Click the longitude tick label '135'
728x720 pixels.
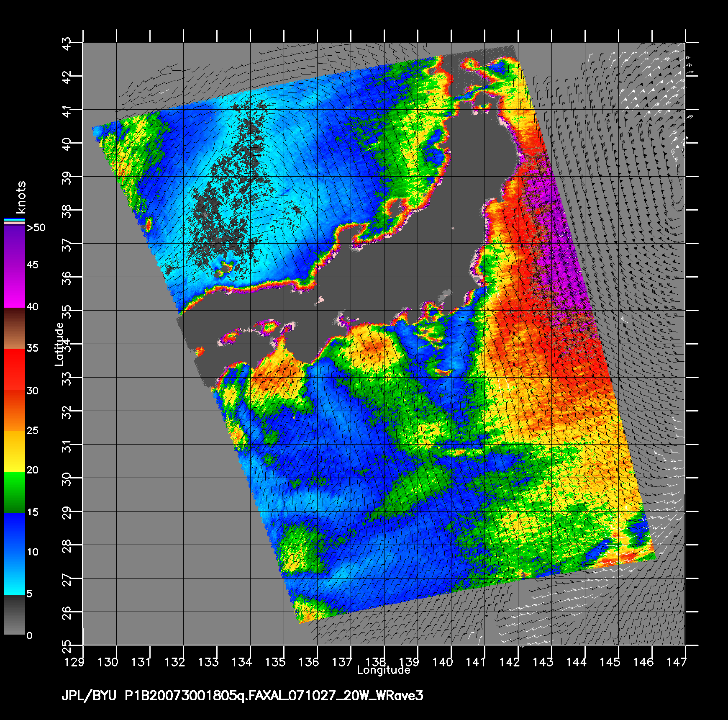(275, 662)
